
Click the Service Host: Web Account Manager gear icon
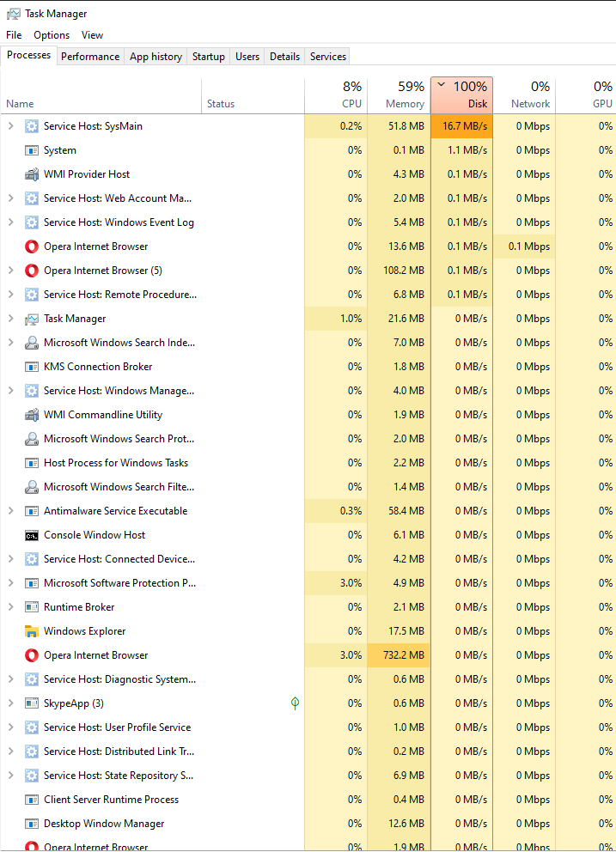click(32, 198)
